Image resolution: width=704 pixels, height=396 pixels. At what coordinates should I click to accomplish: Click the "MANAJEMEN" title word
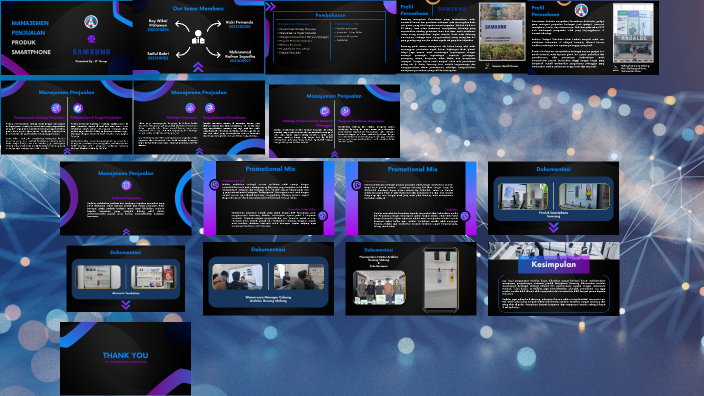[30, 23]
